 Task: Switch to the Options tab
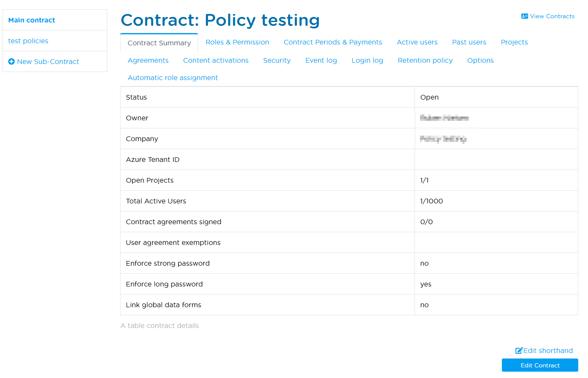[480, 60]
